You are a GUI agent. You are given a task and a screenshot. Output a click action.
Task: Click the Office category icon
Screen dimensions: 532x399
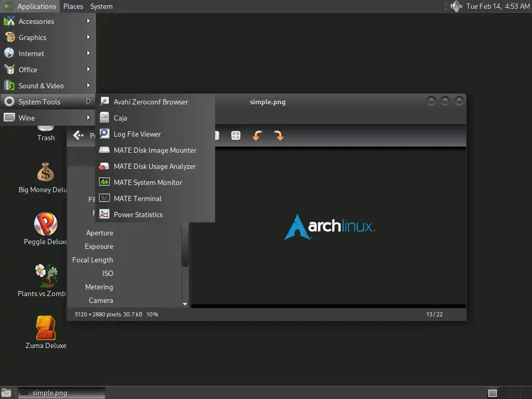[x=9, y=69]
